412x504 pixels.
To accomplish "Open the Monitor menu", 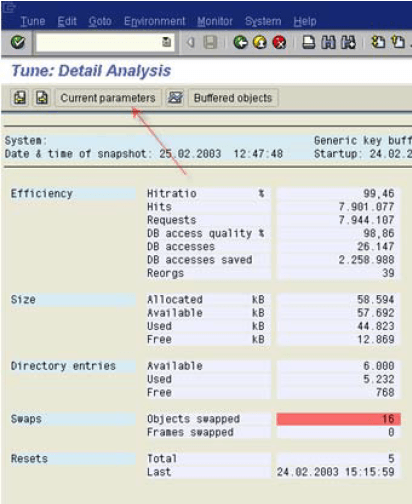I will pos(215,21).
